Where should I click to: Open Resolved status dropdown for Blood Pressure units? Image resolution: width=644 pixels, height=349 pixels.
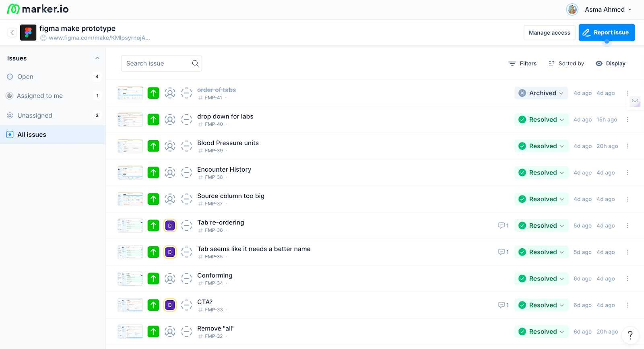click(541, 146)
